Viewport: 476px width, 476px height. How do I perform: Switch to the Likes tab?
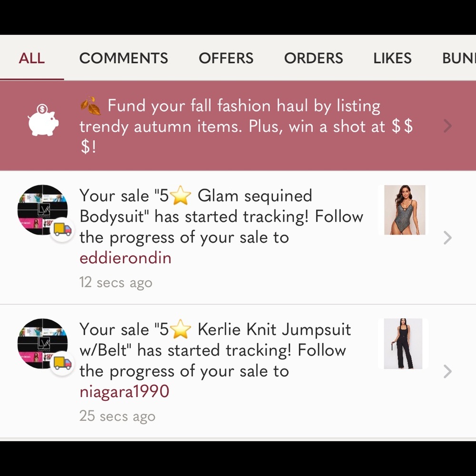(x=393, y=58)
